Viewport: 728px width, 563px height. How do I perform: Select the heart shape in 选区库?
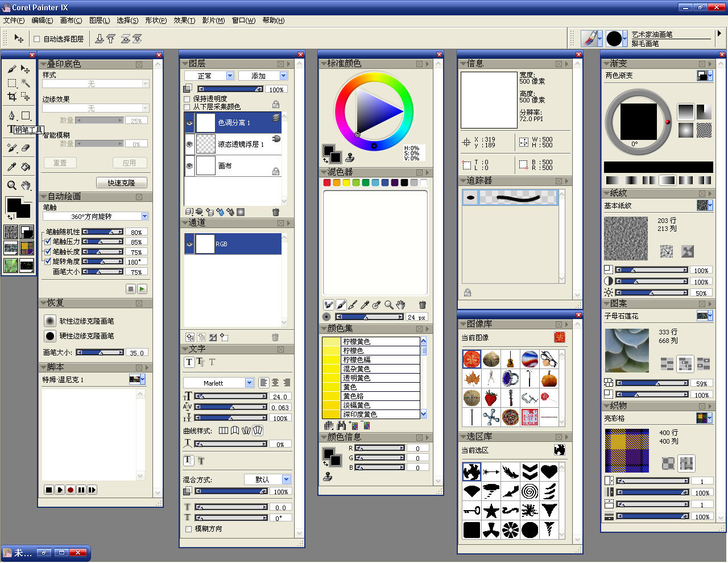(549, 471)
